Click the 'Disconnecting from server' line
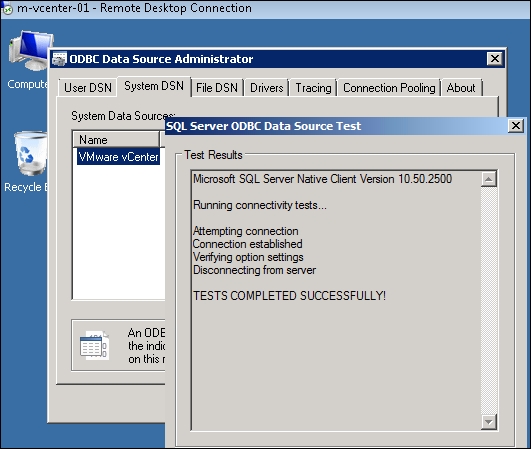This screenshot has height=449, width=531. coord(254,270)
